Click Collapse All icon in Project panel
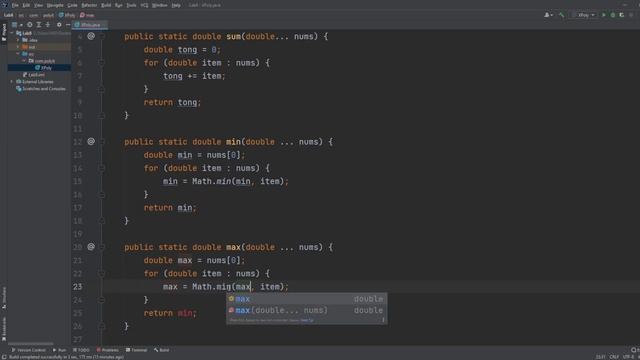This screenshot has height=360, width=640. pos(47,25)
